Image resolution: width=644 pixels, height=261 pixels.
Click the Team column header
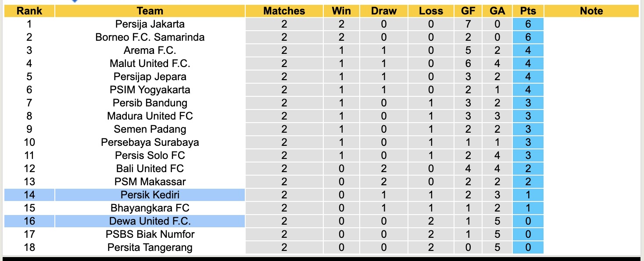coord(150,11)
